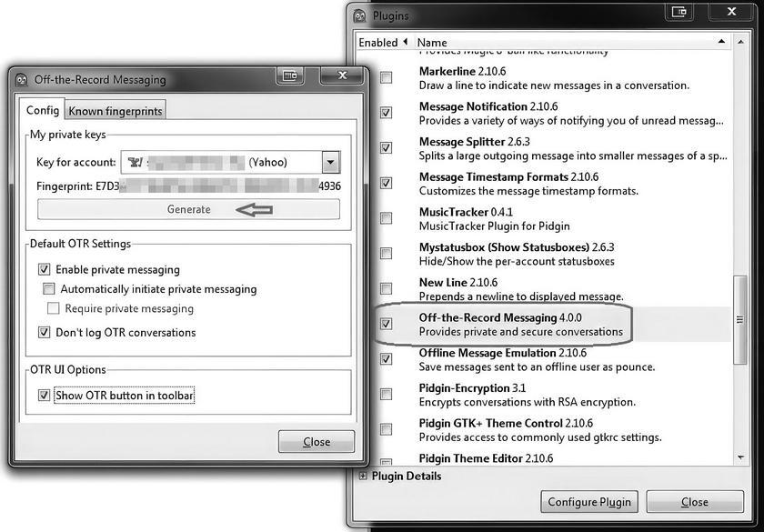Toggle Enable private messaging checkbox
The width and height of the screenshot is (764, 532).
coord(44,269)
